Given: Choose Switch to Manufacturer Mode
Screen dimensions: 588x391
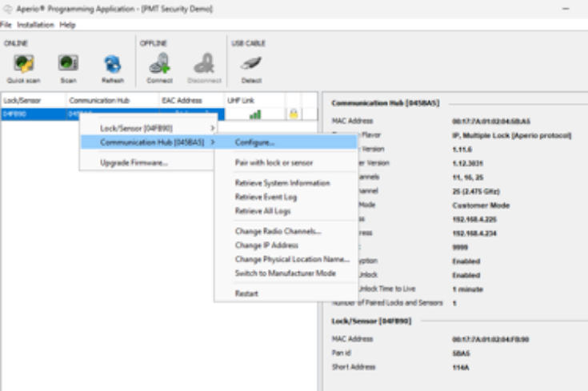Looking at the screenshot, I should point(285,273).
